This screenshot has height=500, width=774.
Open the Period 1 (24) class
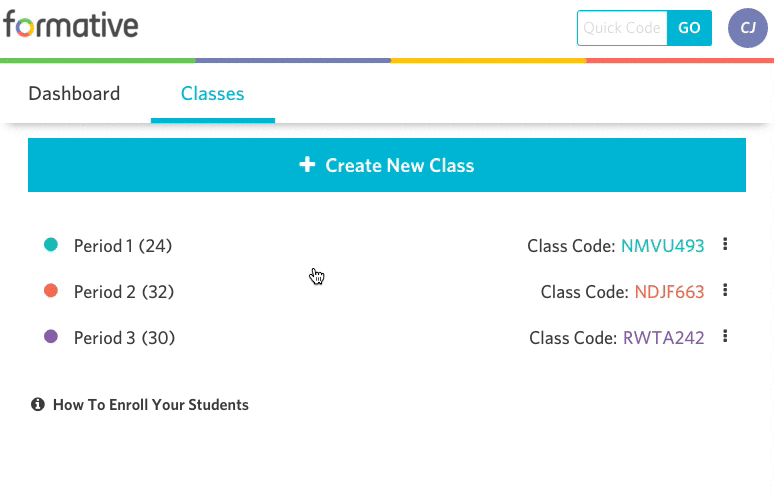click(123, 246)
